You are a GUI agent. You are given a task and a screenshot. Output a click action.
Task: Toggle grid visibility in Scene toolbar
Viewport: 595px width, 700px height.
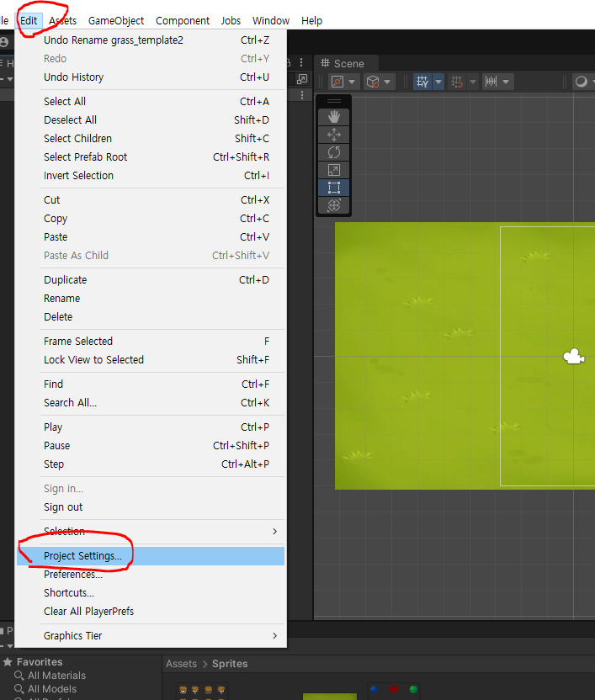[x=422, y=82]
